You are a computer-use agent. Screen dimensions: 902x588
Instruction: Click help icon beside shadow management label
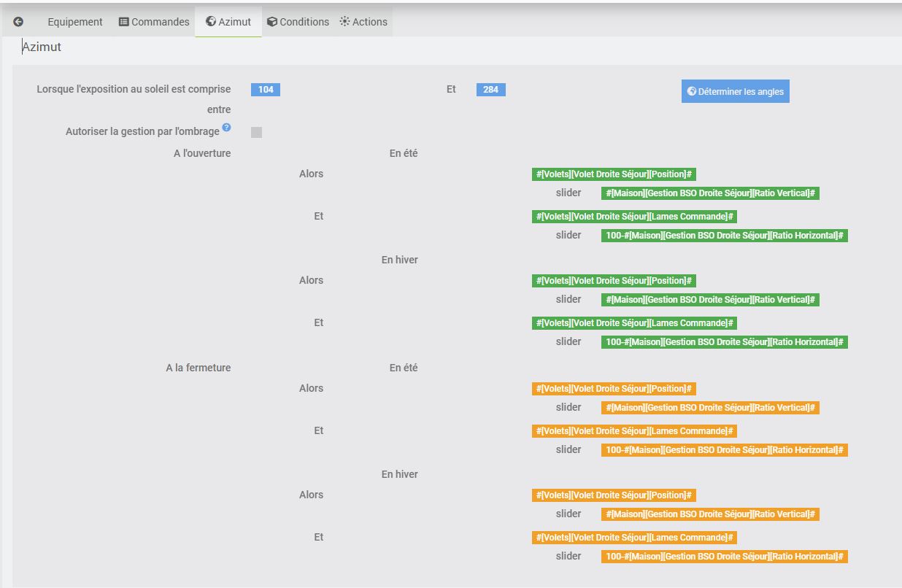(x=226, y=128)
